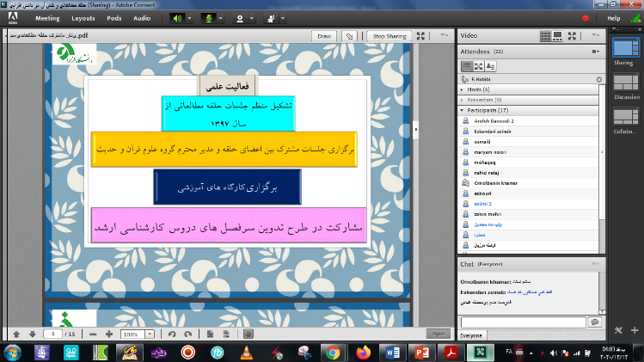The height and width of the screenshot is (362, 644).
Task: Click the page number field
Action: click(52, 334)
